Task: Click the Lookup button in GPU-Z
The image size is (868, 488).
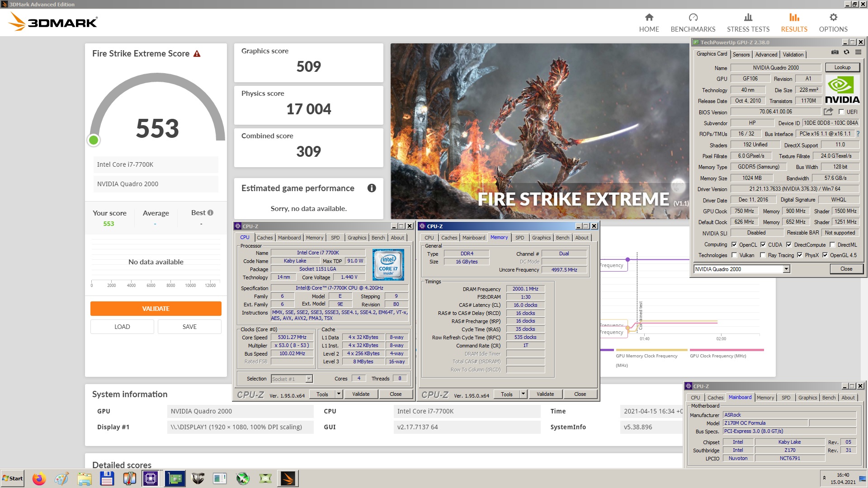Action: [x=842, y=67]
